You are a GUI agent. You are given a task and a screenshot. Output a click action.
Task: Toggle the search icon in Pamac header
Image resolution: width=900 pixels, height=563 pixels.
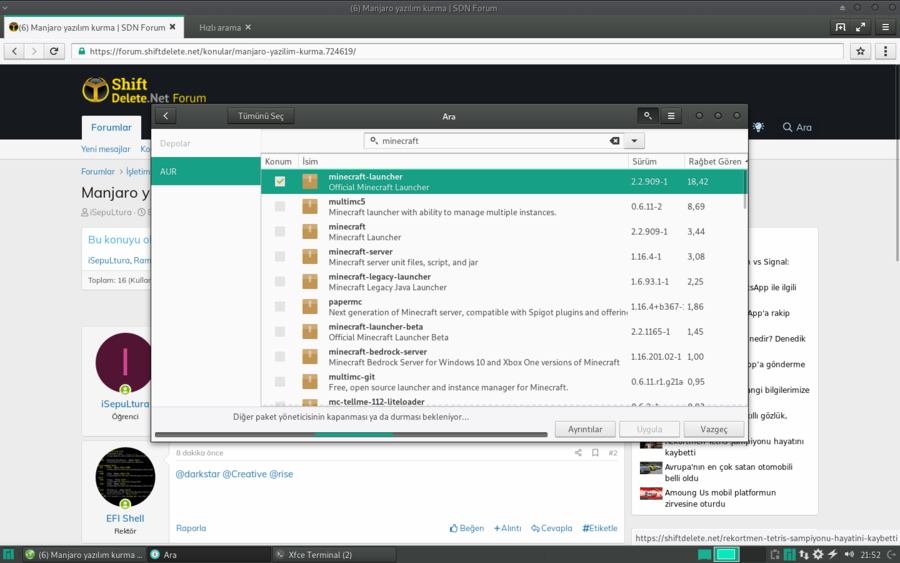pyautogui.click(x=648, y=116)
